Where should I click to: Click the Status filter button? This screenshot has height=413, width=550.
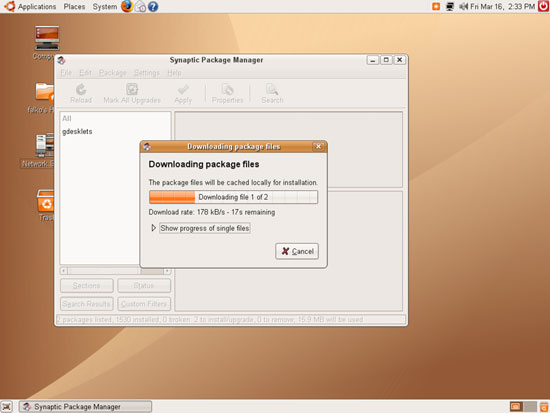tap(144, 286)
